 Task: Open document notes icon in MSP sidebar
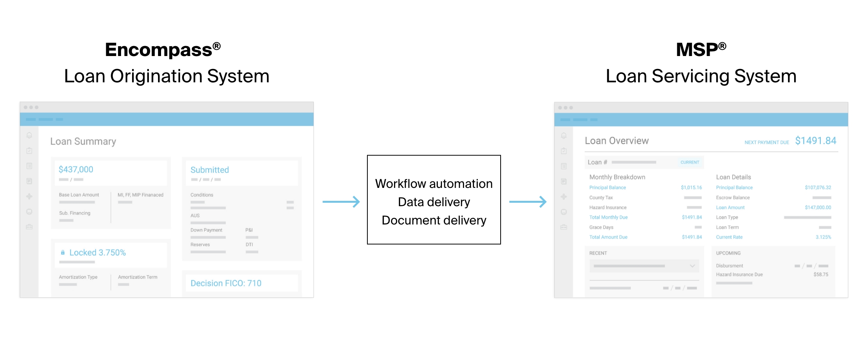tap(564, 181)
